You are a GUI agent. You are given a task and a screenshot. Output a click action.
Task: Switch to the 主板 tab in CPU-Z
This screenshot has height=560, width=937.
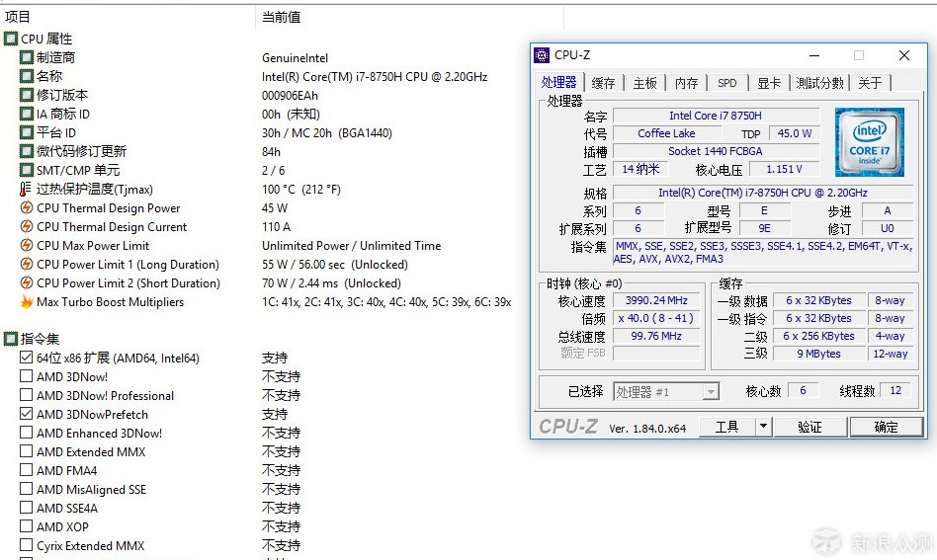pos(644,83)
